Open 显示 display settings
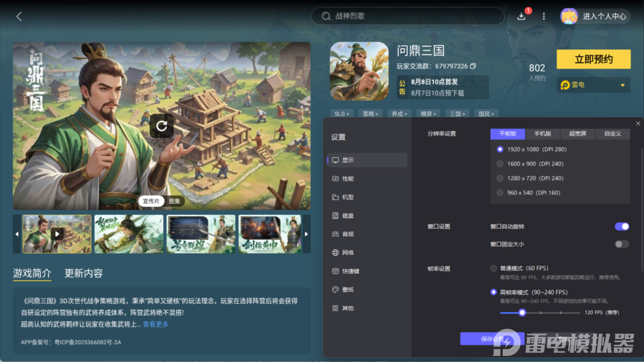The height and width of the screenshot is (362, 644). (367, 160)
